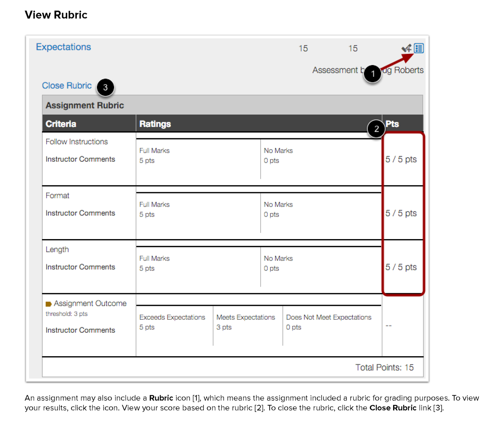Open the Expectations assignment link
The image size is (504, 446).
(63, 47)
